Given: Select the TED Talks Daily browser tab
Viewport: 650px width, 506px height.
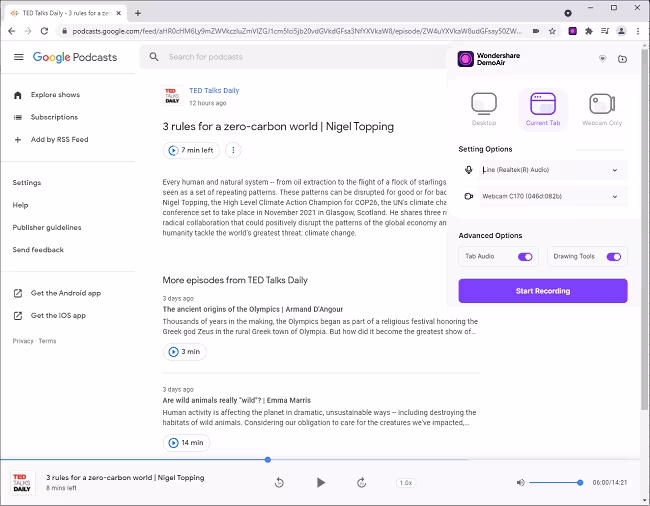Looking at the screenshot, I should click(66, 13).
